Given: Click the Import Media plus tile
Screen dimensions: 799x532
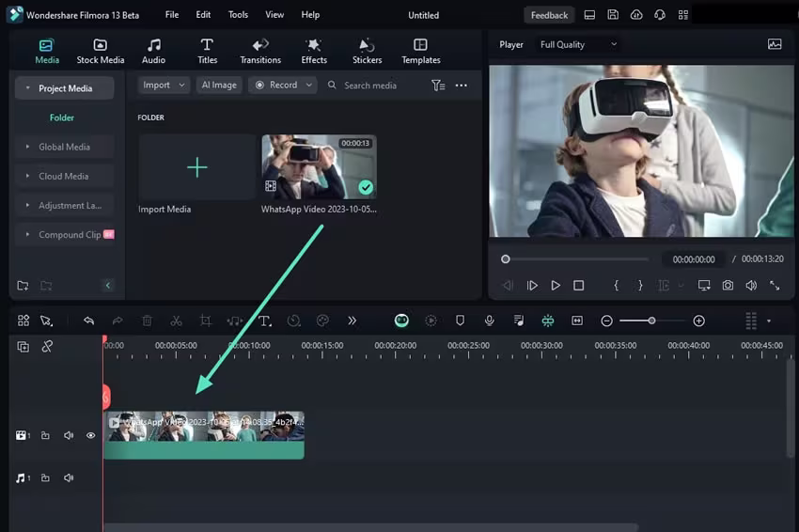Looking at the screenshot, I should 196,167.
